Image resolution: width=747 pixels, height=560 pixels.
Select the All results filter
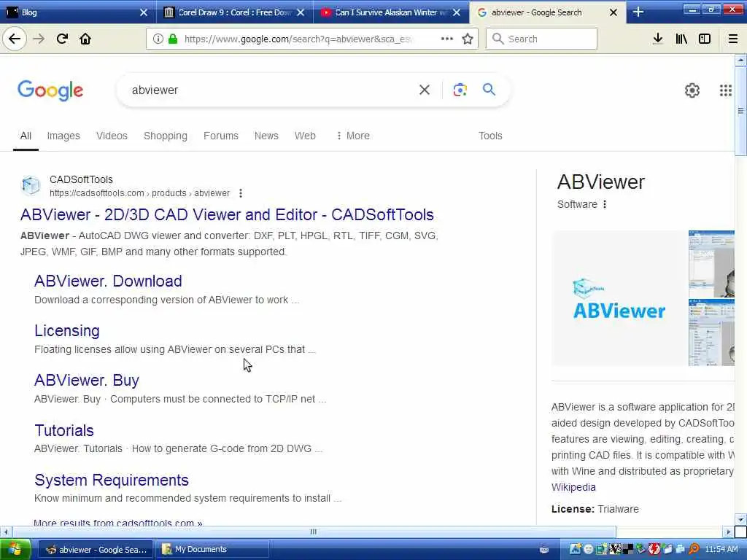coord(26,136)
